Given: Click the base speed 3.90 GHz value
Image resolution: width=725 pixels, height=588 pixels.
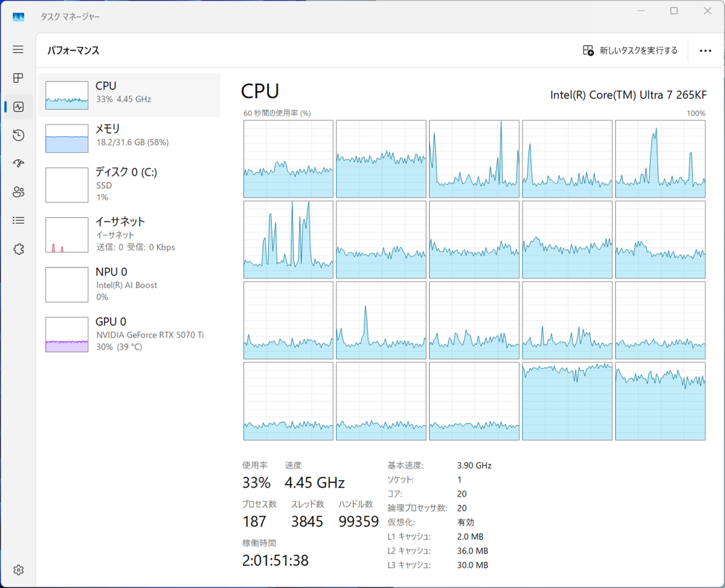Looking at the screenshot, I should 475,465.
